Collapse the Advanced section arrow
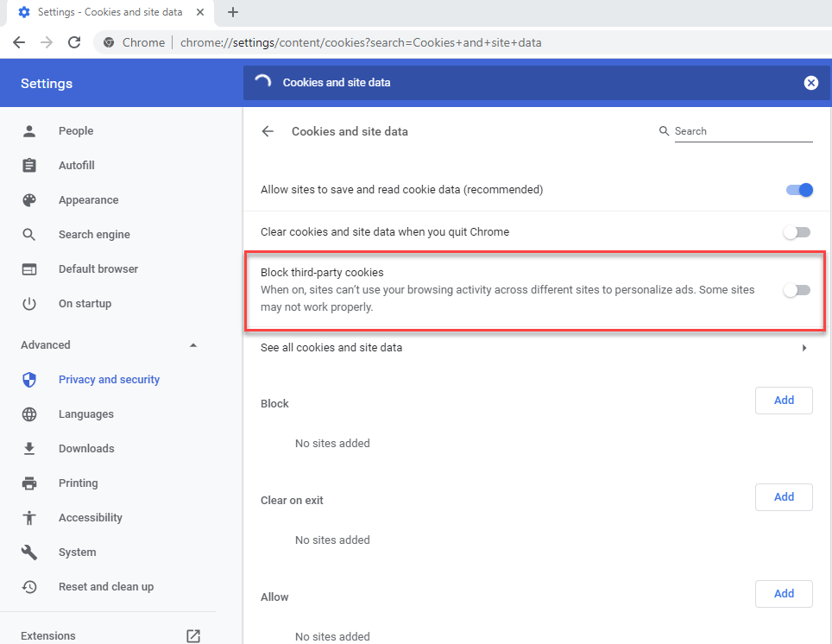This screenshot has height=644, width=832. click(x=193, y=345)
